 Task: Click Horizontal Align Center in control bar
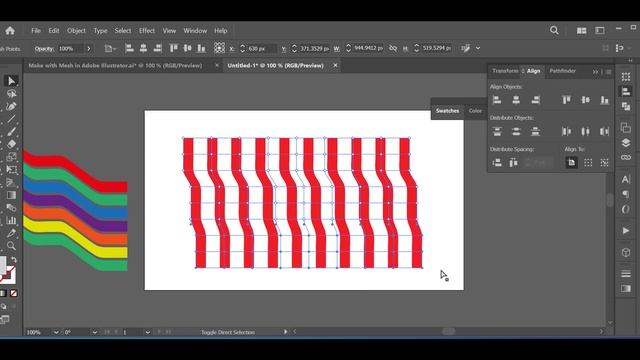point(143,48)
